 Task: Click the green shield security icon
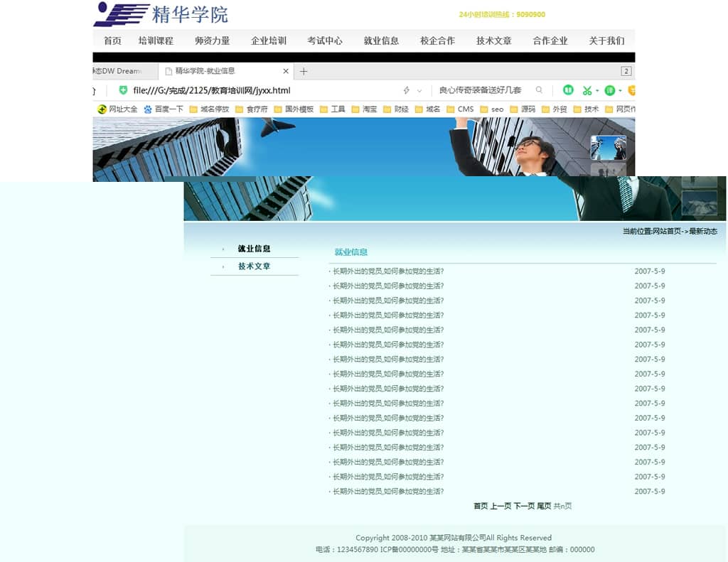tap(123, 90)
